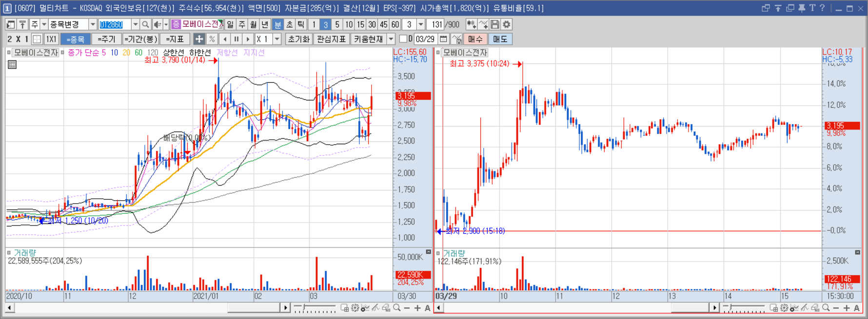Open interval value 3 dropdown arrow
This screenshot has height=319, width=868.
[421, 24]
